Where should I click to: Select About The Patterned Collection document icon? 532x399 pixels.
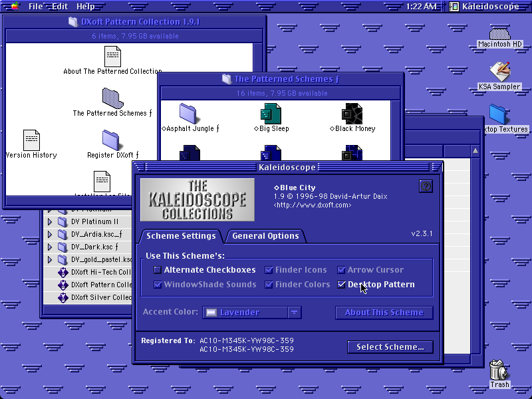[x=112, y=57]
